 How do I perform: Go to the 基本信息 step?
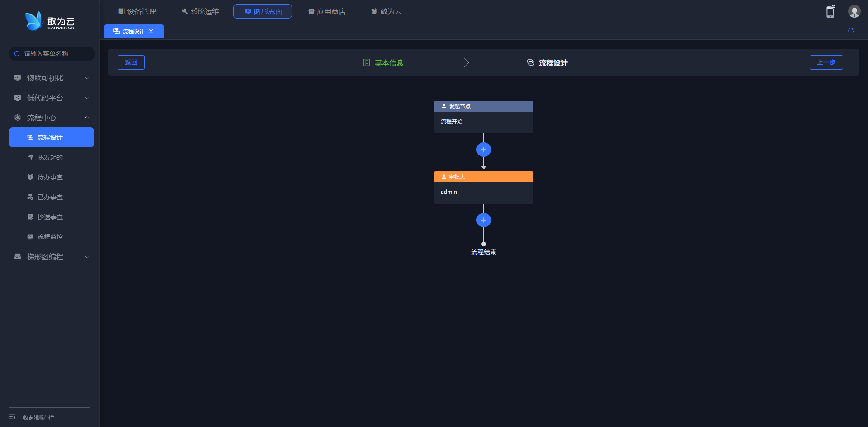pyautogui.click(x=389, y=63)
